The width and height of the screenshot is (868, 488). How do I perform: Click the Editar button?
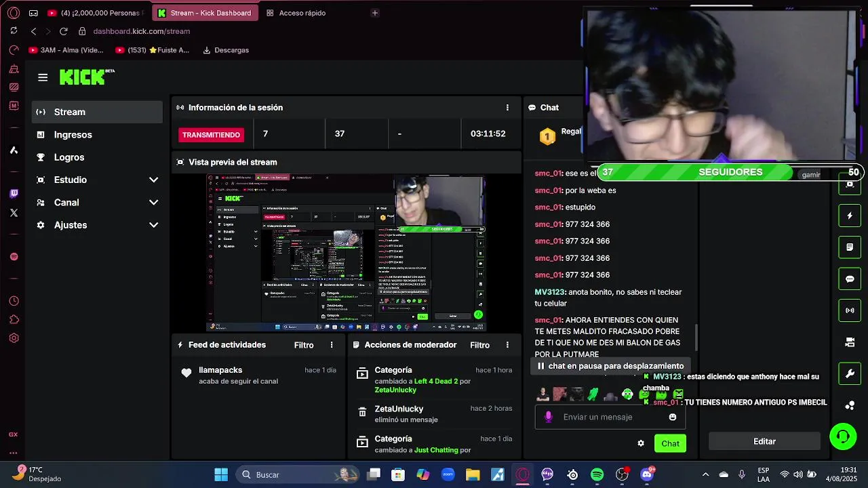pos(764,441)
